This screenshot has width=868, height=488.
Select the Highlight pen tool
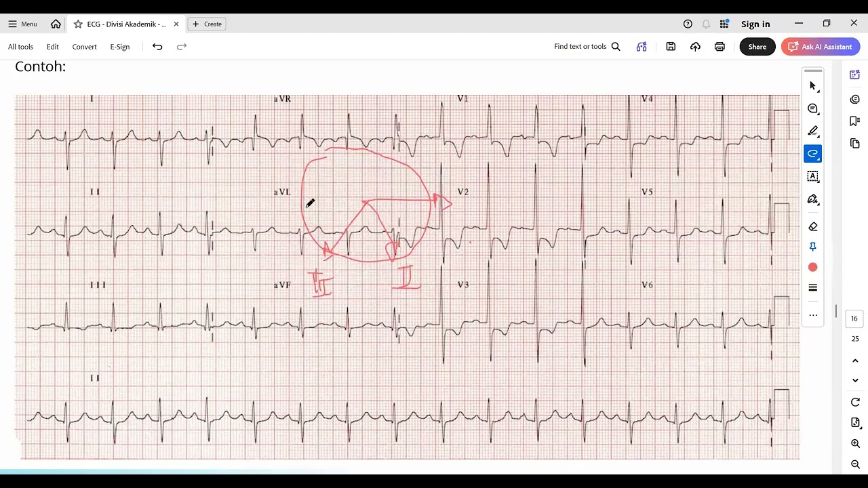(x=813, y=131)
